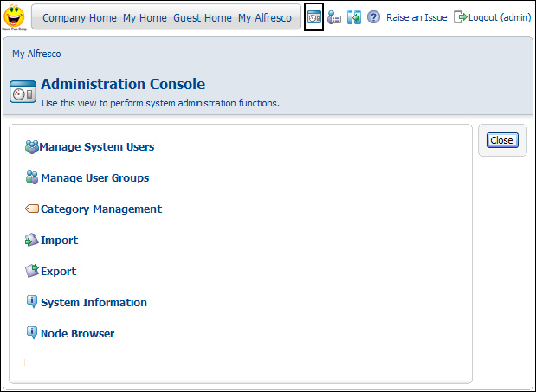
Task: Click the Logout arrow icon
Action: coord(460,17)
